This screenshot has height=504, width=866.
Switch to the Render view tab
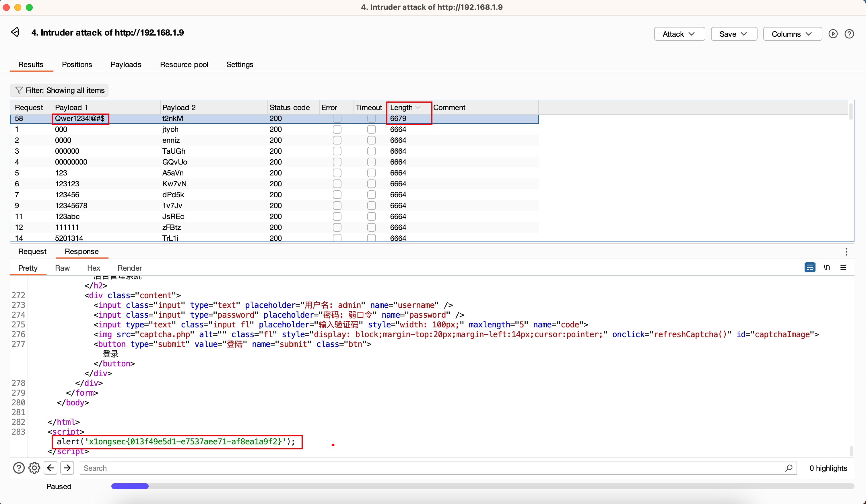(x=130, y=268)
